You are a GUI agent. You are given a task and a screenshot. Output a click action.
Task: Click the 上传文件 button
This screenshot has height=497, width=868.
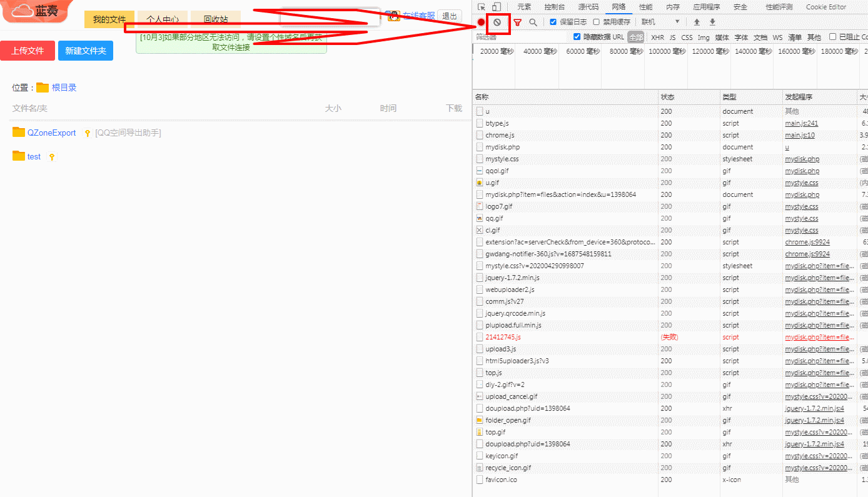pos(28,51)
